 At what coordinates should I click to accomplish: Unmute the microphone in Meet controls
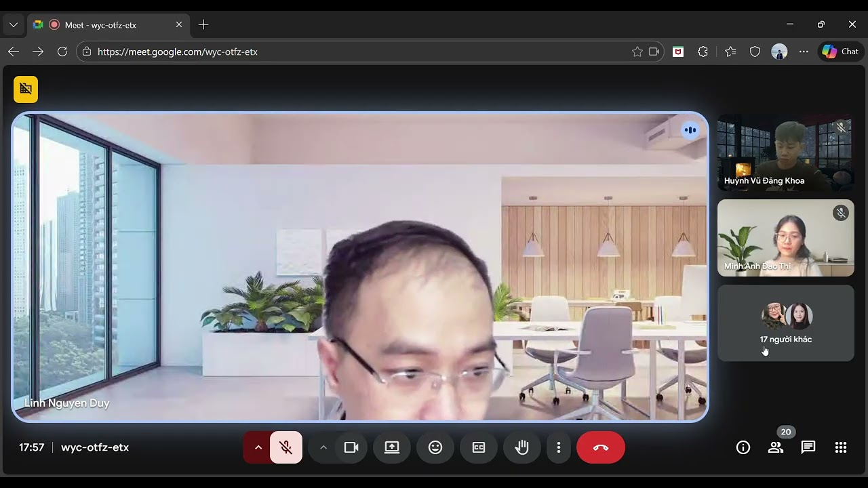(x=286, y=447)
